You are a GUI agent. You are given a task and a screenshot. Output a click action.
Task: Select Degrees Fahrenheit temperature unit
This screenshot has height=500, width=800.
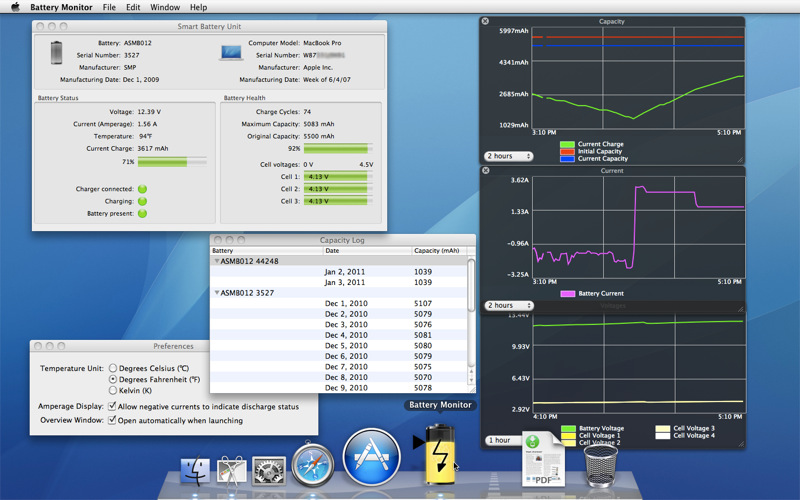pos(113,379)
